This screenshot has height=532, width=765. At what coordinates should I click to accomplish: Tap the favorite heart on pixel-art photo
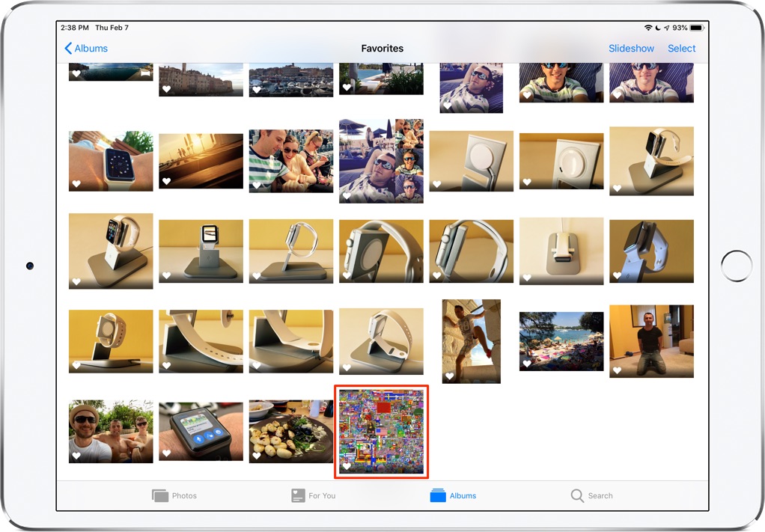pyautogui.click(x=347, y=466)
